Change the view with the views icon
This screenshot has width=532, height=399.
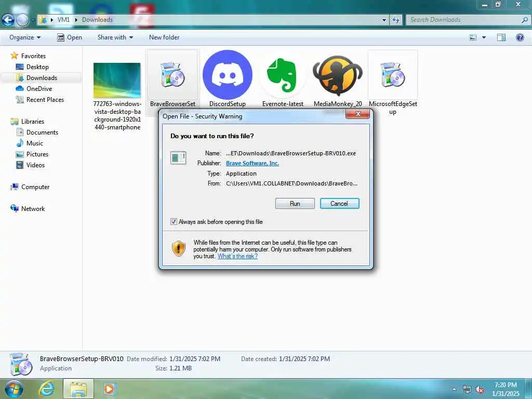pos(473,37)
